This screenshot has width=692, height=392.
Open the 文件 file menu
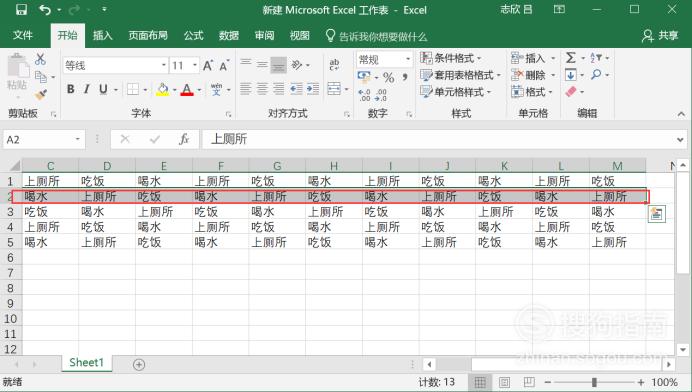[23, 35]
